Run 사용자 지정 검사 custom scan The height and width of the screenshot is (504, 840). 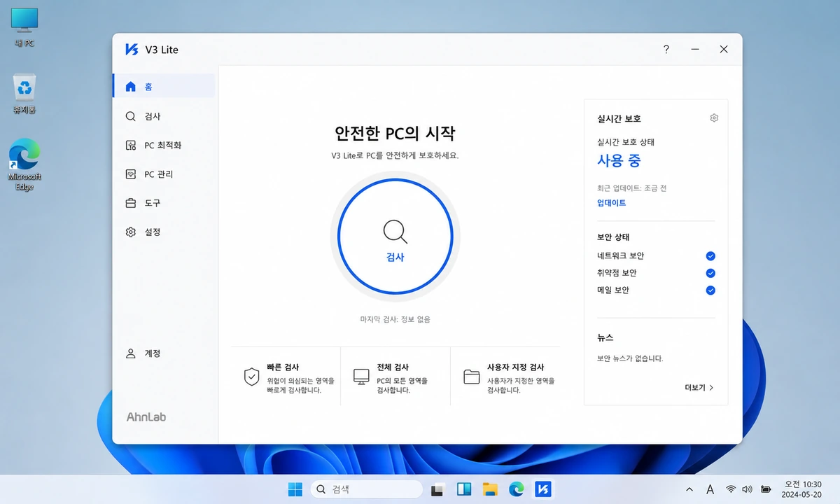pyautogui.click(x=505, y=378)
